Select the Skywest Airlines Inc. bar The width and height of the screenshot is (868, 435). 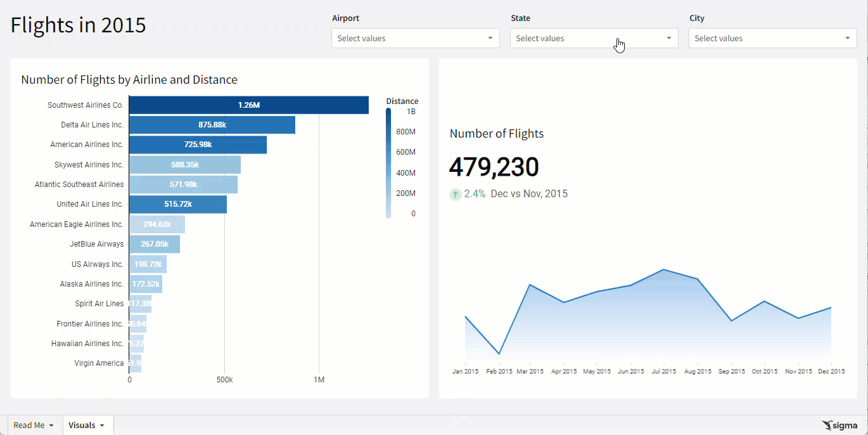tap(184, 165)
